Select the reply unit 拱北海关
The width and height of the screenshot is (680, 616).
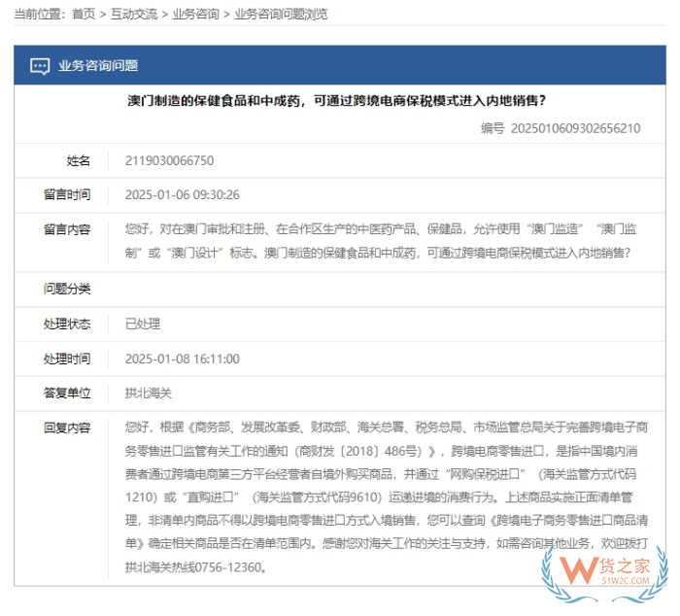[149, 394]
